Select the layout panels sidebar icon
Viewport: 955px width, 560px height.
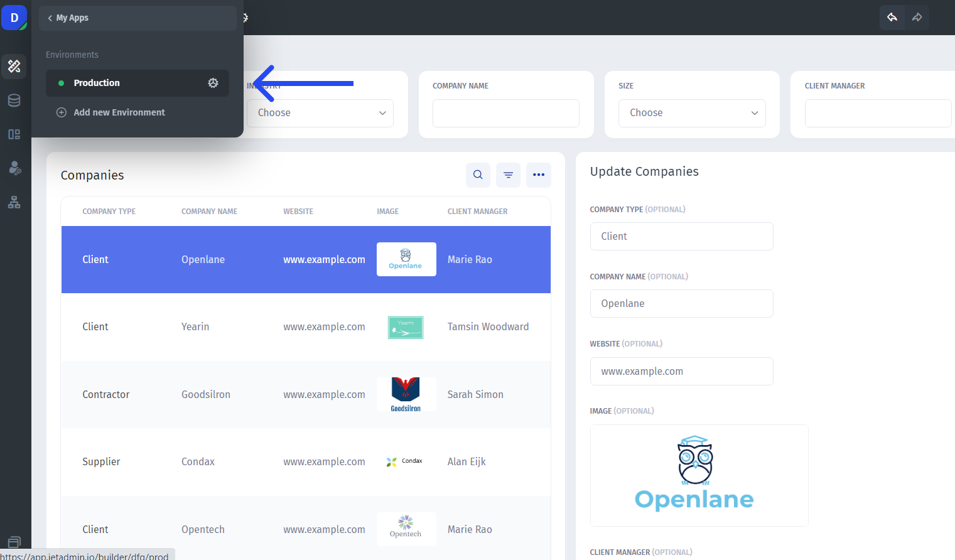14,134
